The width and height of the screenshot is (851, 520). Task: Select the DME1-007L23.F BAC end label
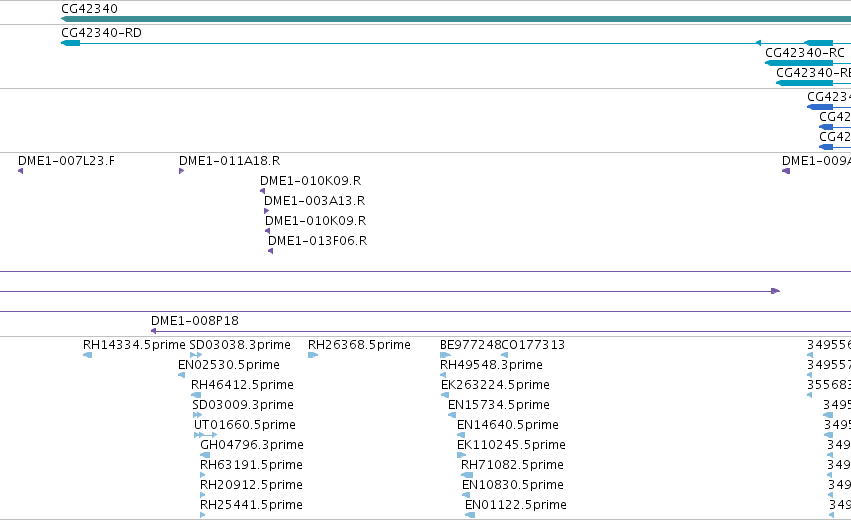pyautogui.click(x=66, y=161)
